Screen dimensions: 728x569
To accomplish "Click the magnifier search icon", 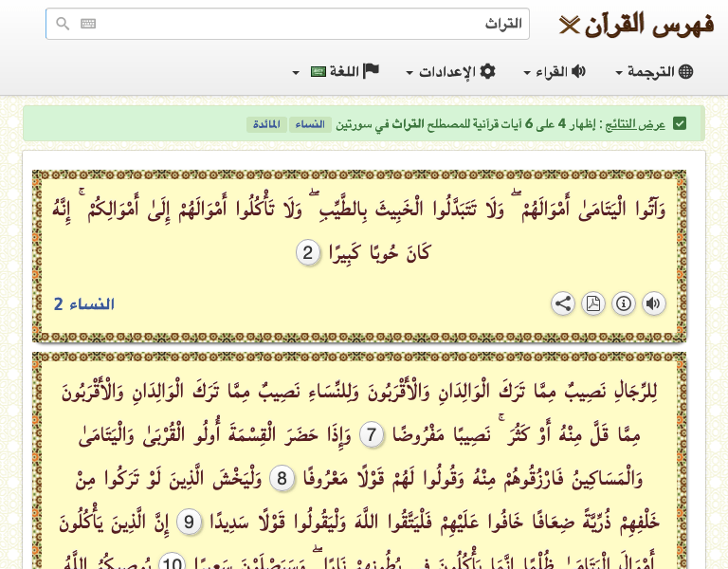I will [x=63, y=25].
